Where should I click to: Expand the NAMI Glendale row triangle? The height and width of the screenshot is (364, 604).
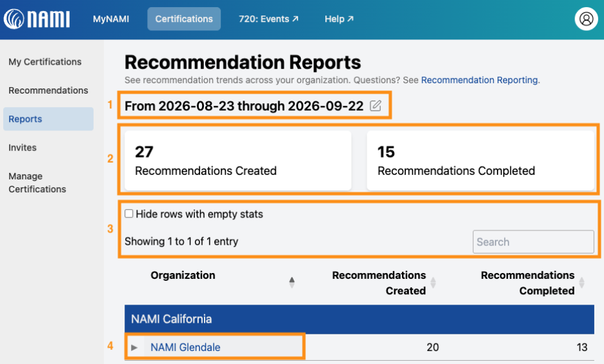tap(134, 347)
